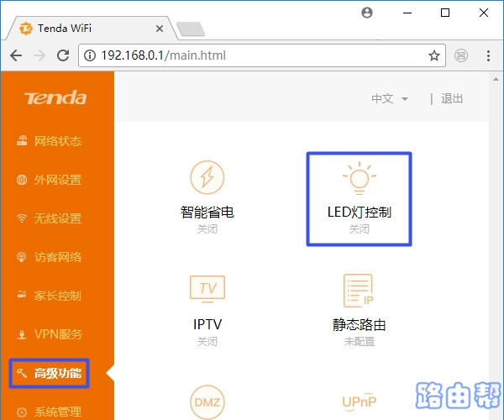Go back to previous page

click(16, 56)
